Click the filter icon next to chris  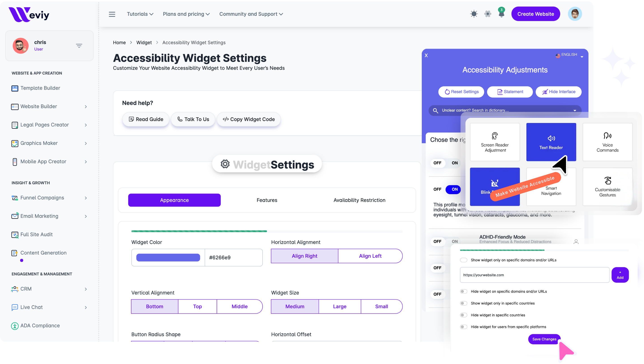click(79, 46)
